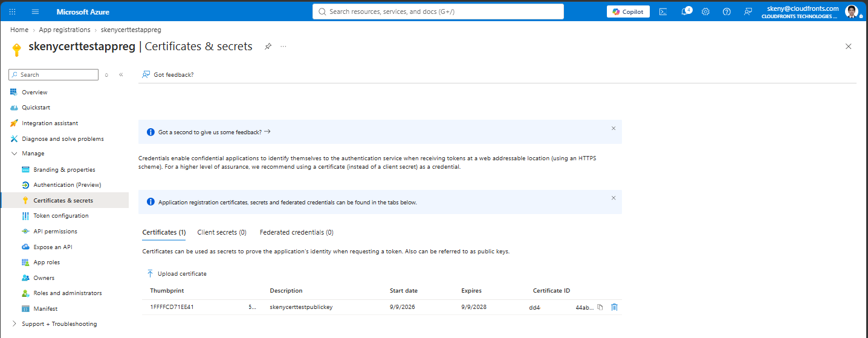Pin the Certificates & secrets blade

268,47
